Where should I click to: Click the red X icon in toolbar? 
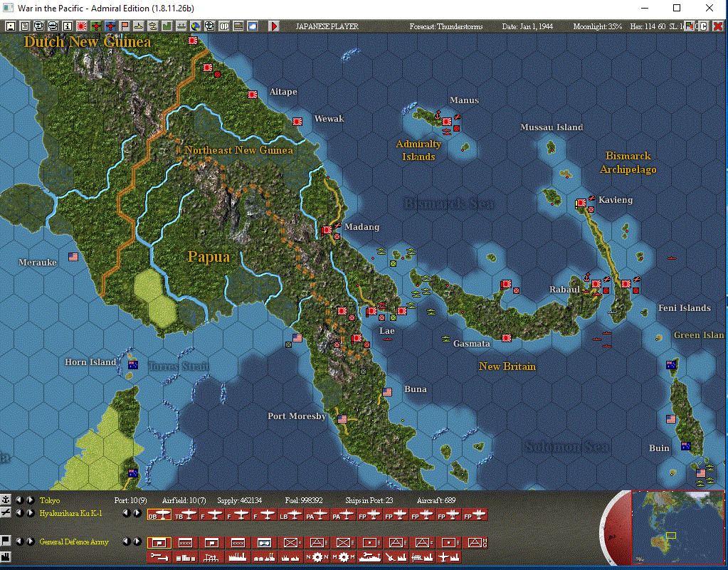(x=718, y=26)
